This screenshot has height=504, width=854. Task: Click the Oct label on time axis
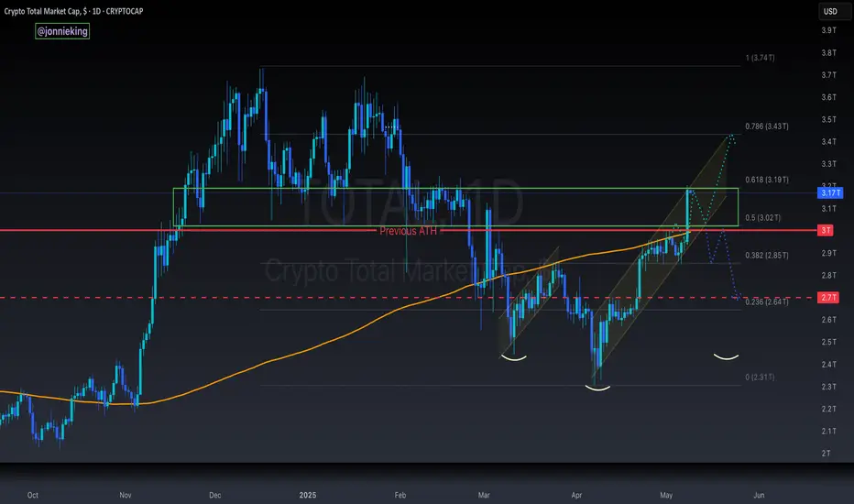33,495
